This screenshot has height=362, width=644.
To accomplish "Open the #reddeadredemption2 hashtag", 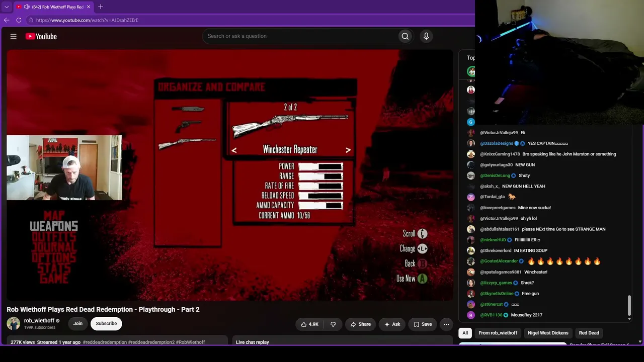I will pos(151,342).
